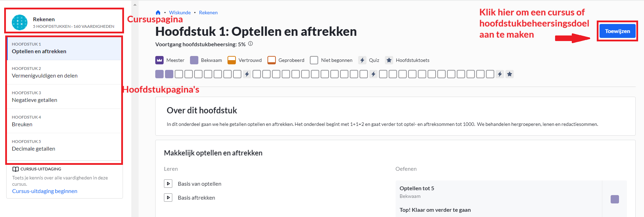Open the info icon beside chapter mastery progress
Viewport: 644px width, 217px height.
250,44
